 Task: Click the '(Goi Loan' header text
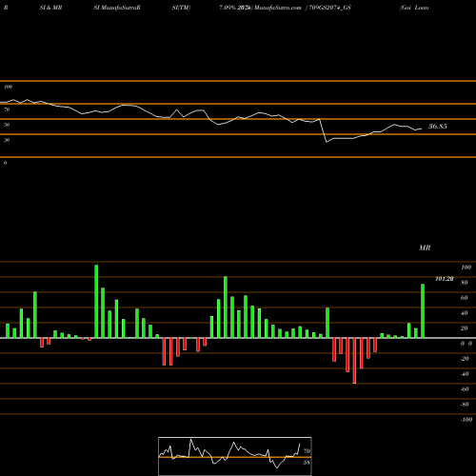tap(414, 8)
